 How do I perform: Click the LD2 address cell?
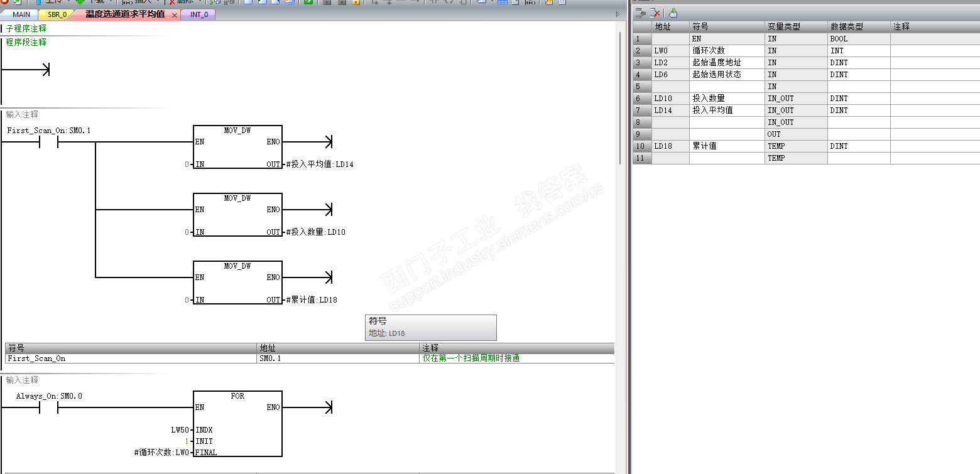click(670, 63)
